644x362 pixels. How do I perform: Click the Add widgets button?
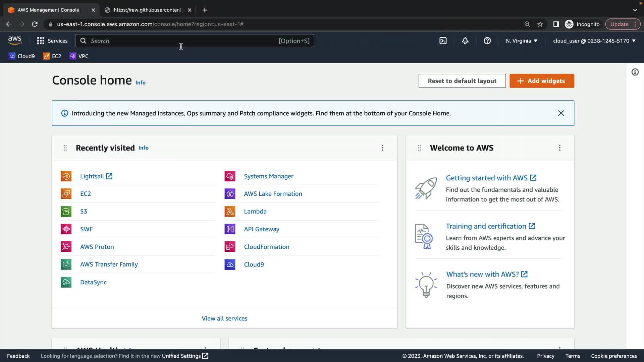point(542,81)
